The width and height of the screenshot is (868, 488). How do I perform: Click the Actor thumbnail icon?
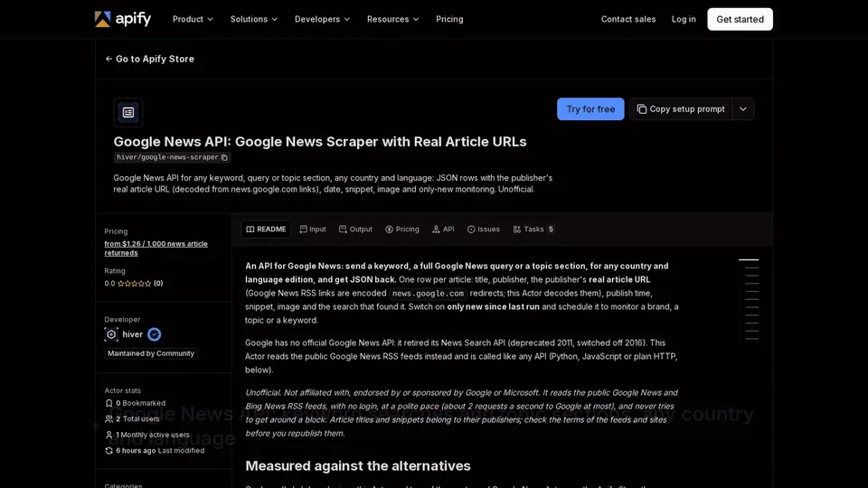click(x=127, y=112)
